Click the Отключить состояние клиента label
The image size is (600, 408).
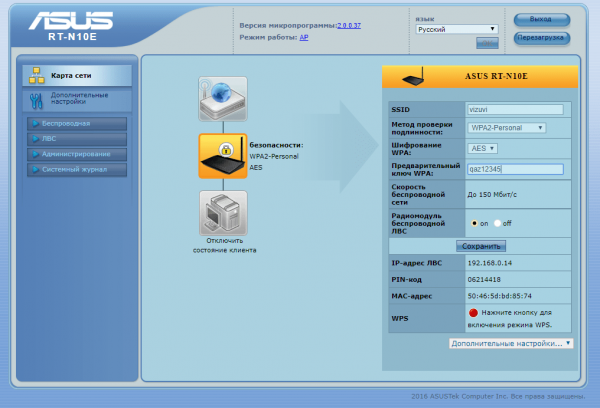coord(224,245)
